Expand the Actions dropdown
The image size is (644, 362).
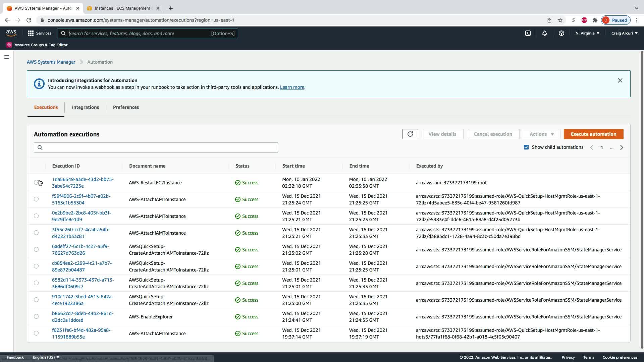point(541,134)
